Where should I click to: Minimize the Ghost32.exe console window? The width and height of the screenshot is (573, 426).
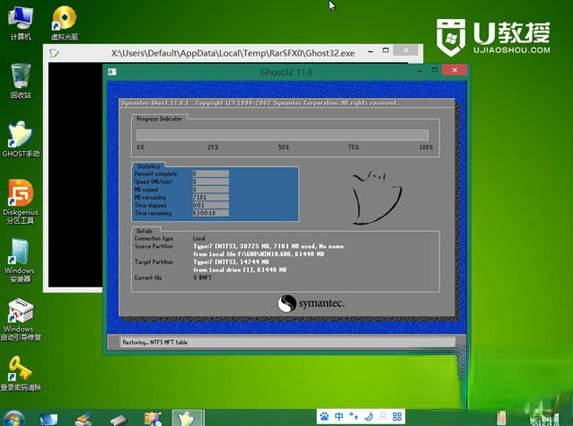click(371, 52)
